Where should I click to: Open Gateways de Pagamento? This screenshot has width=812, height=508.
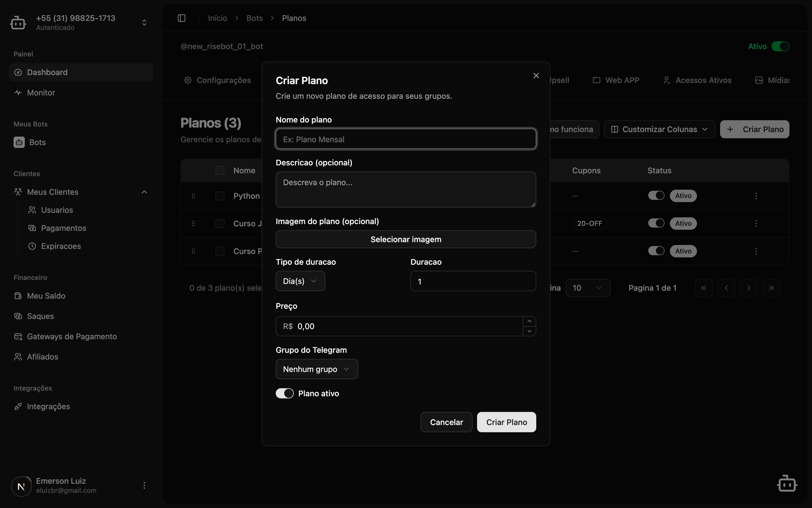click(81, 337)
